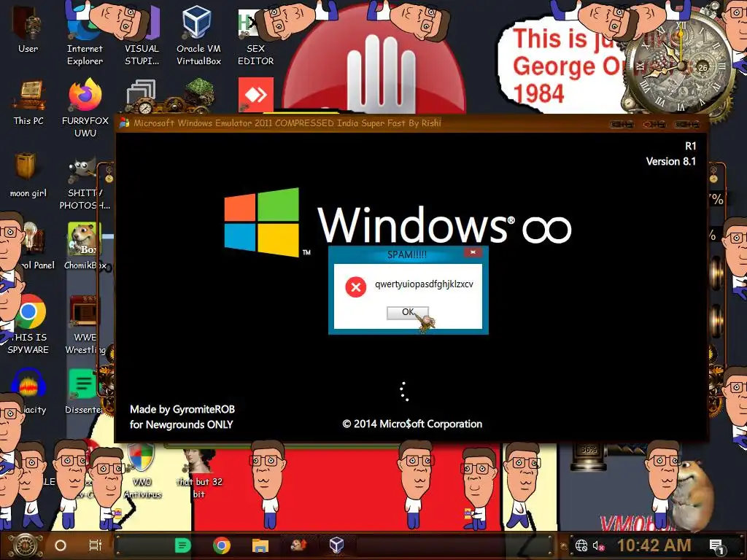Click the 10:42 AM taskbar clock
The image size is (747, 560).
[x=654, y=545]
